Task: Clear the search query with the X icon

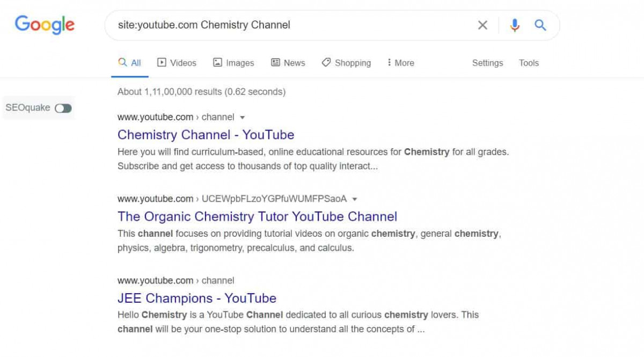Action: pos(482,25)
